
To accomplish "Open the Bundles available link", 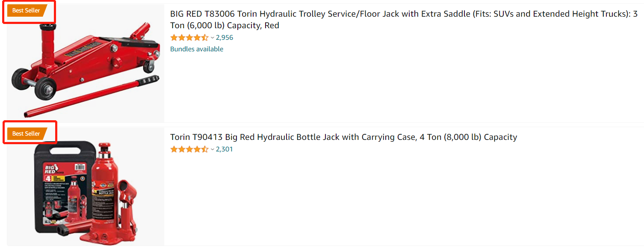I will [197, 49].
